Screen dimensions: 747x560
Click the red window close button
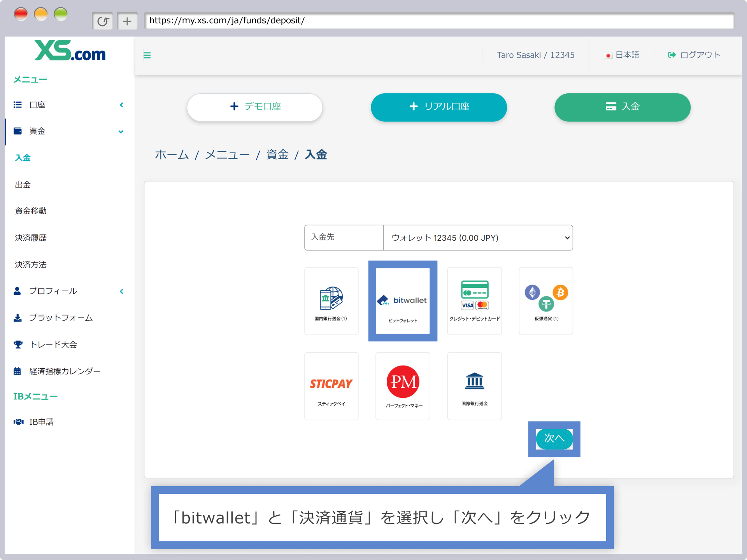point(21,14)
